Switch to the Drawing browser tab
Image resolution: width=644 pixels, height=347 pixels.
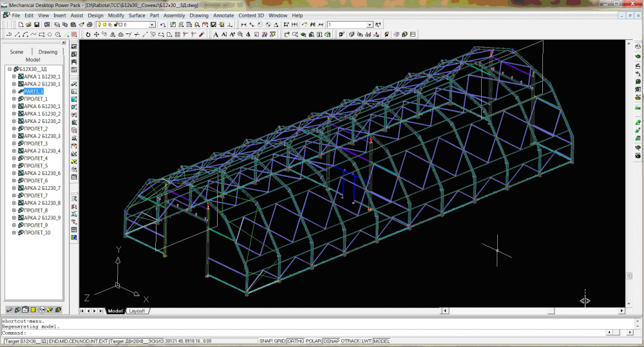point(48,52)
